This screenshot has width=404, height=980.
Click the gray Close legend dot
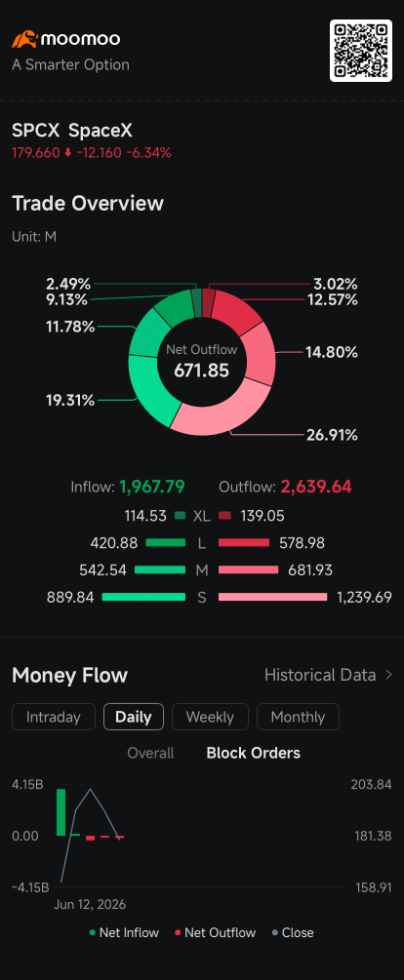[274, 933]
